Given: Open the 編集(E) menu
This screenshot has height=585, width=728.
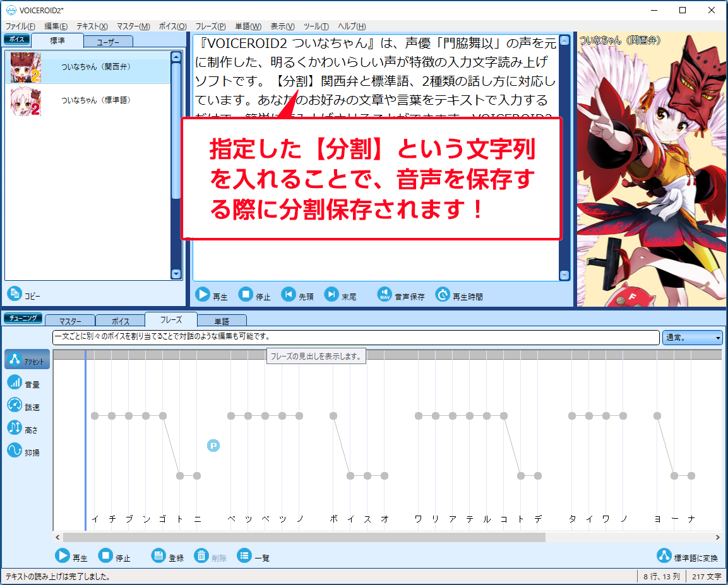Looking at the screenshot, I should click(56, 27).
